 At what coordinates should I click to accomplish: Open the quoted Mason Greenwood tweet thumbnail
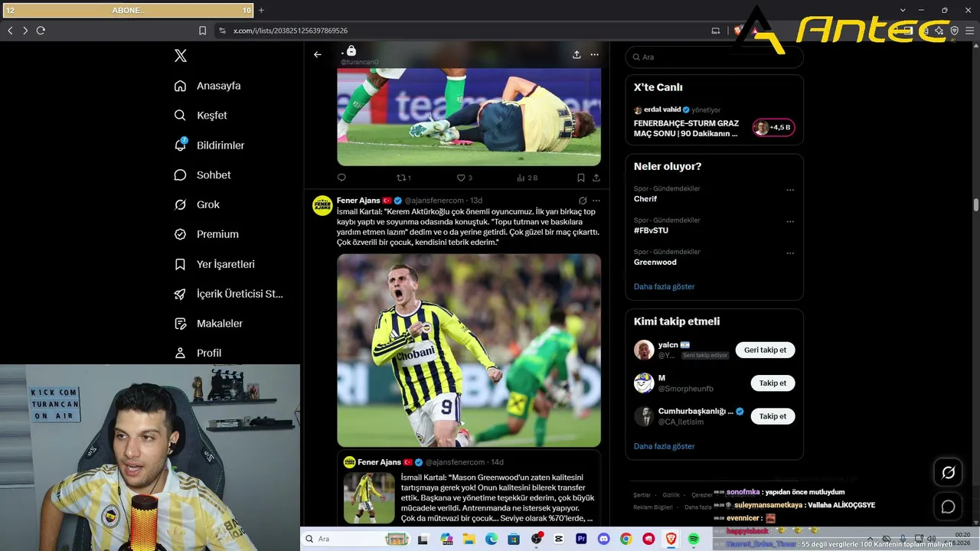(369, 497)
